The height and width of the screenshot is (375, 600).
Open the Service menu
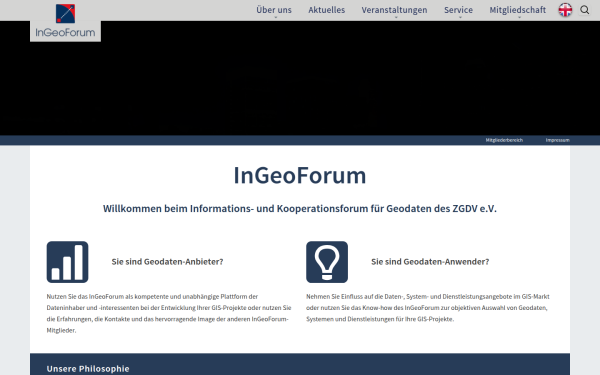point(458,10)
